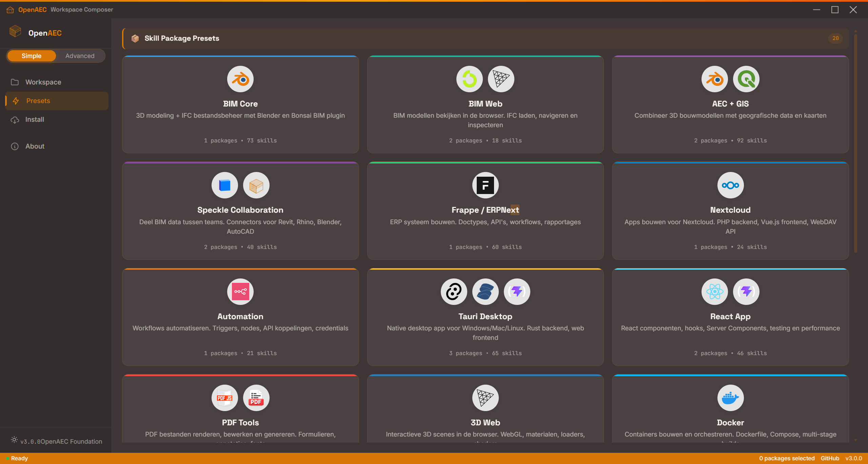Click the PDF JS icon on PDF Tools

pos(225,398)
